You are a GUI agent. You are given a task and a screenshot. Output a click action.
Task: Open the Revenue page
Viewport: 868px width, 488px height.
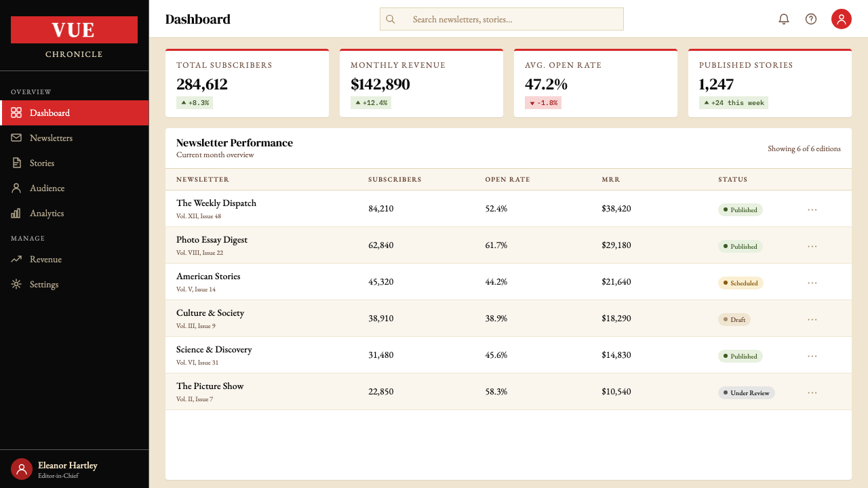75,259
